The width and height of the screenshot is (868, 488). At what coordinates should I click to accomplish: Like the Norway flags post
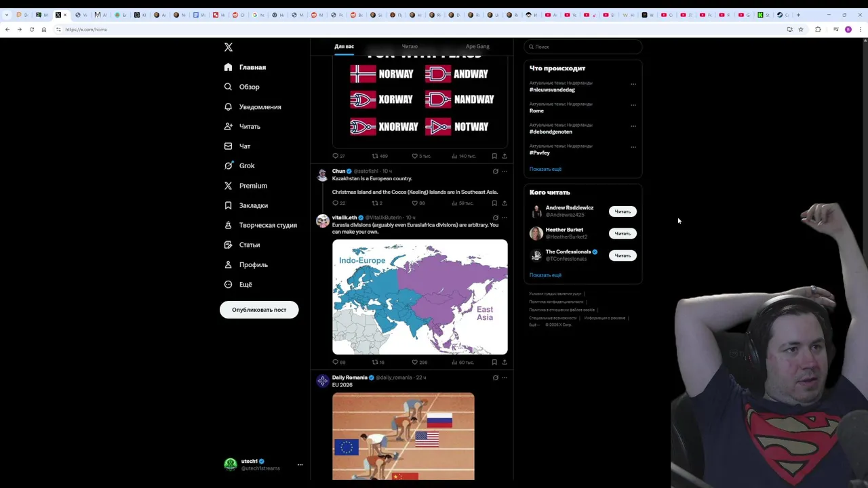coord(421,156)
